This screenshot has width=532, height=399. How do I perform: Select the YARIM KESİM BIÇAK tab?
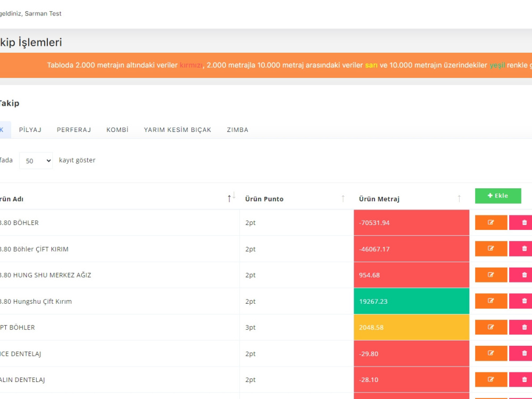point(178,130)
